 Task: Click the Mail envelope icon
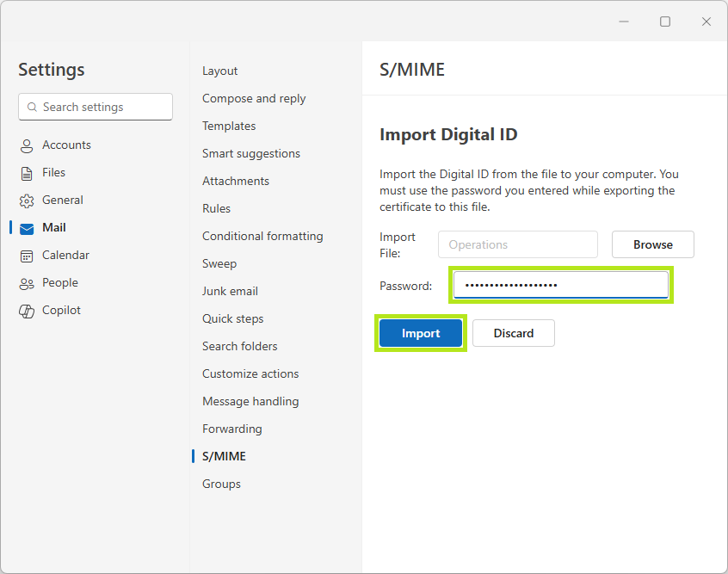click(x=26, y=227)
